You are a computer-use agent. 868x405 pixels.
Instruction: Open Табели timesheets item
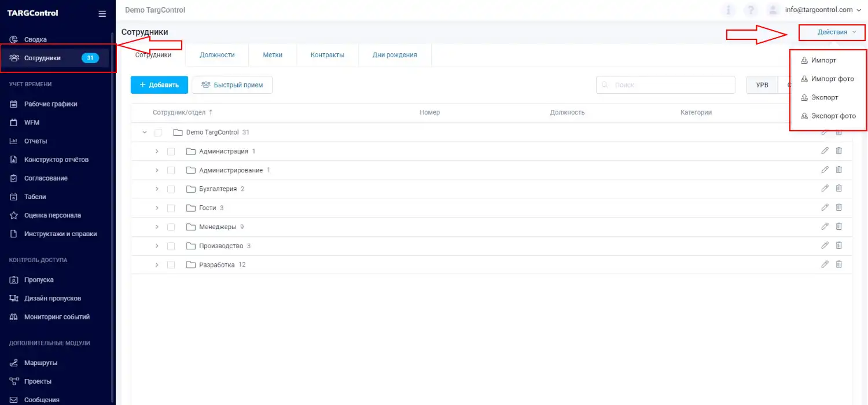coord(35,197)
